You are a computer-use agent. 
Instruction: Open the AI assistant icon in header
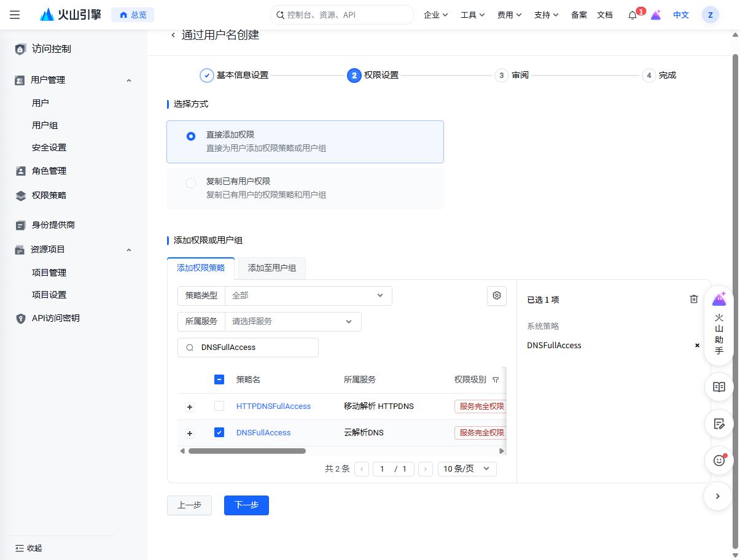656,15
